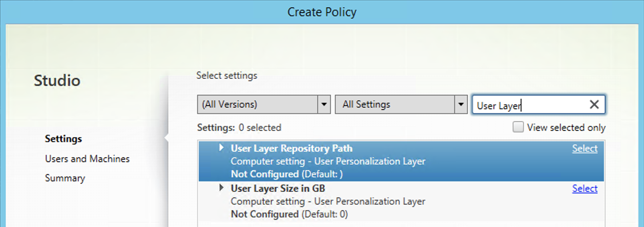644x227 pixels.
Task: Click Select link for User Layer Repository Path
Action: tap(584, 148)
